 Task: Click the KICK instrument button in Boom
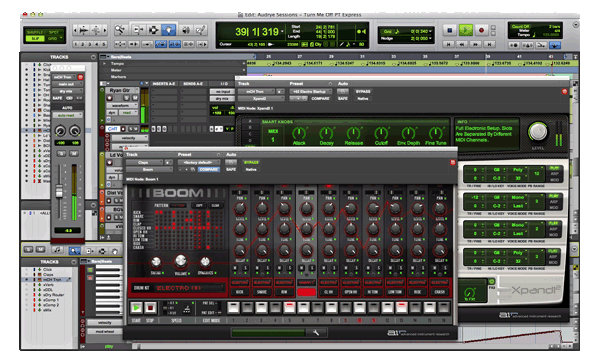(240, 292)
